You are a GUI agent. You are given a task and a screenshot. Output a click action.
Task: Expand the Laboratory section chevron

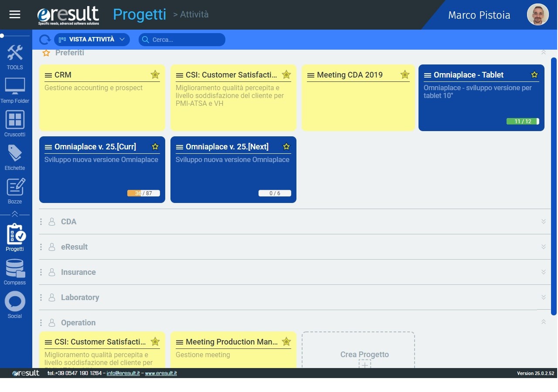coord(544,297)
